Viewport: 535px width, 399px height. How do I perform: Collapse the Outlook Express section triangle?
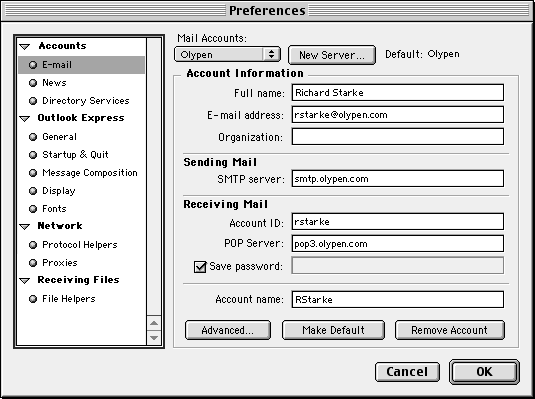(x=25, y=119)
